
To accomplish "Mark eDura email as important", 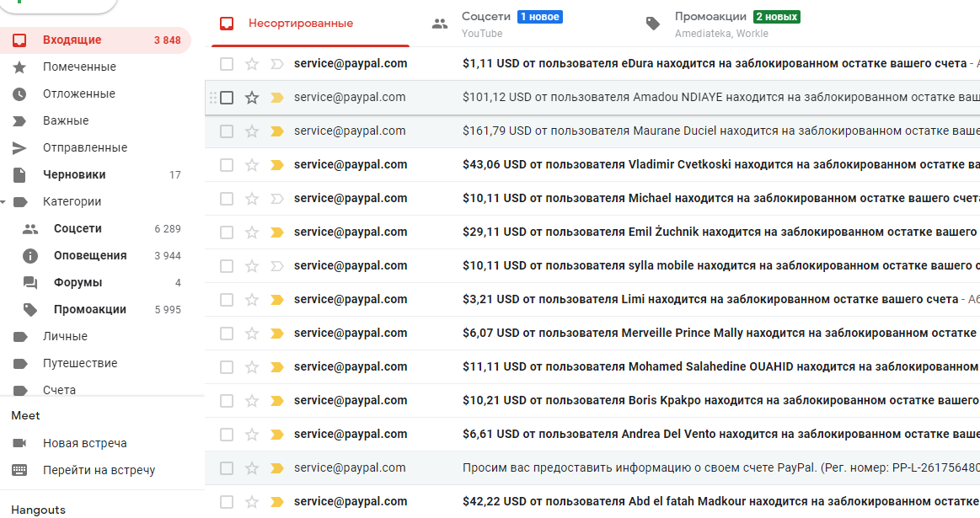I will click(277, 64).
